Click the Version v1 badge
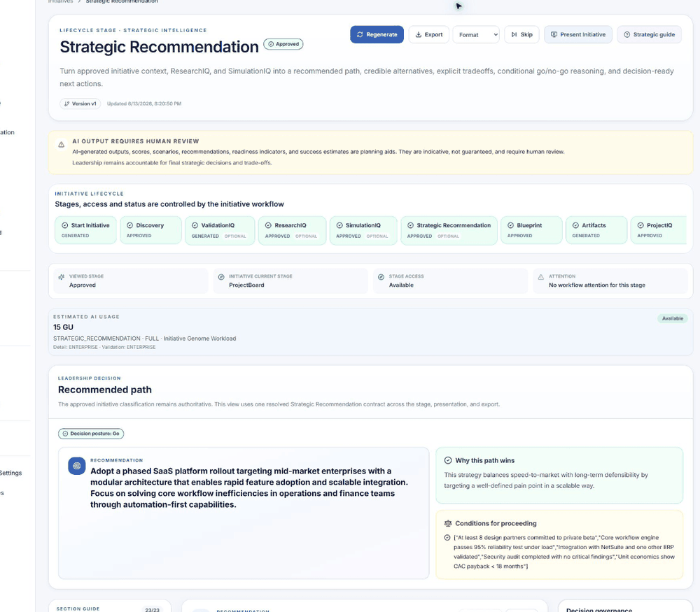Viewport: 700px width, 612px height. tap(80, 104)
